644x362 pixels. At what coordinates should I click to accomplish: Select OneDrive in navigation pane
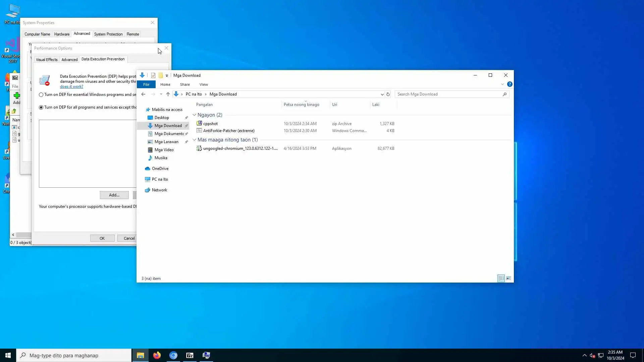tap(160, 169)
